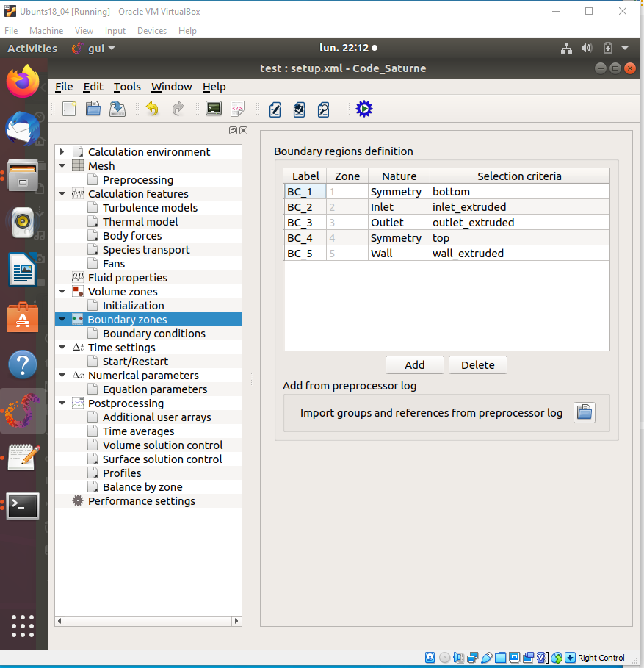Screen dimensions: 644x668
Task: Collapse the Postprocessing tree section
Action: tap(62, 403)
